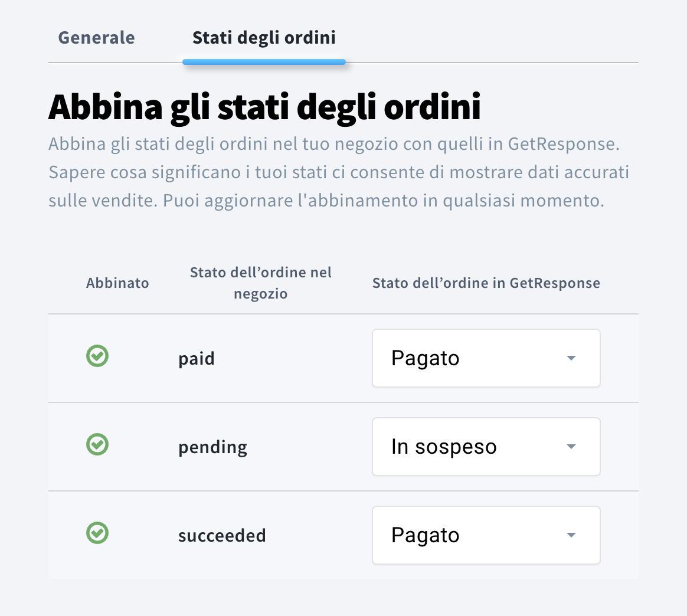The width and height of the screenshot is (687, 616).
Task: Expand the In sospeso dropdown for pending
Action: (x=485, y=447)
